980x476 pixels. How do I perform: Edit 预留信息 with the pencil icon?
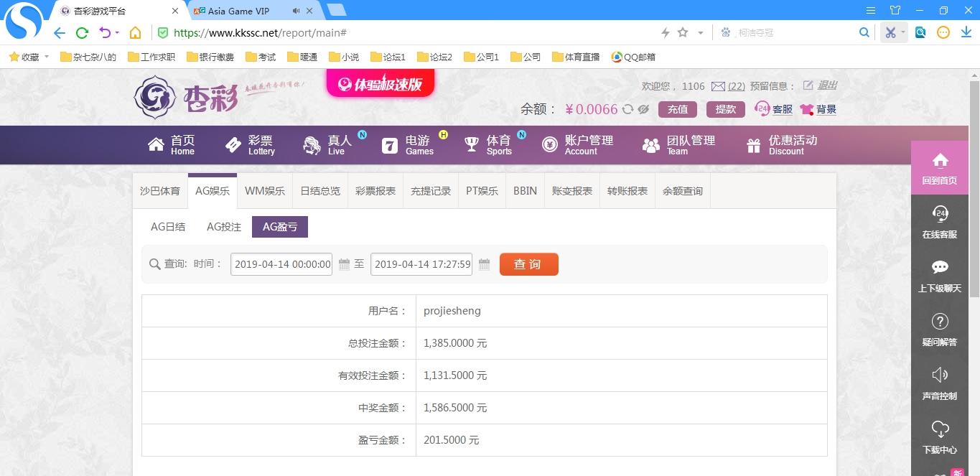[x=808, y=85]
